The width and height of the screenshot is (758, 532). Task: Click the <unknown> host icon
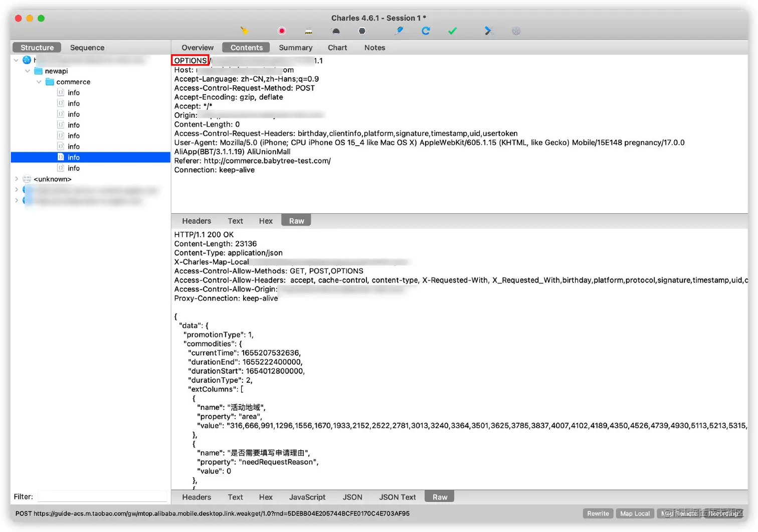click(x=27, y=179)
